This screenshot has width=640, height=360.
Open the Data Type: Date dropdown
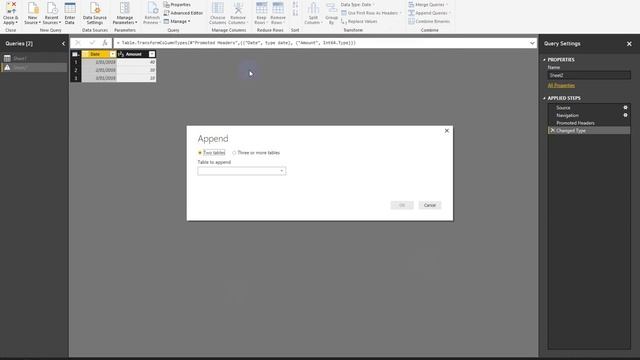(x=358, y=4)
